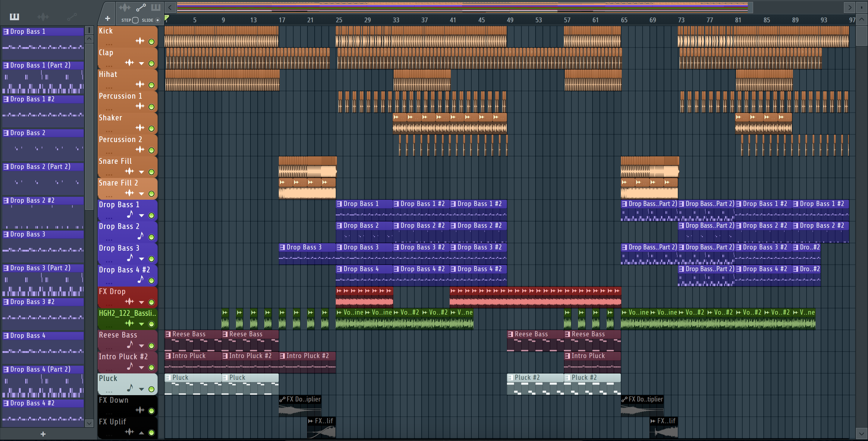The height and width of the screenshot is (441, 868).
Task: Open the Pluck track dropdown arrow
Action: 142,389
